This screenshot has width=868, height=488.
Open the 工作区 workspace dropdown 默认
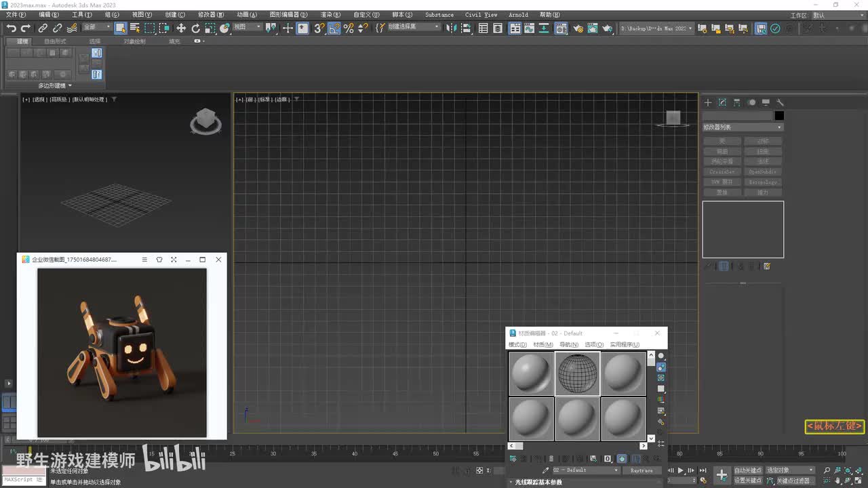[838, 15]
